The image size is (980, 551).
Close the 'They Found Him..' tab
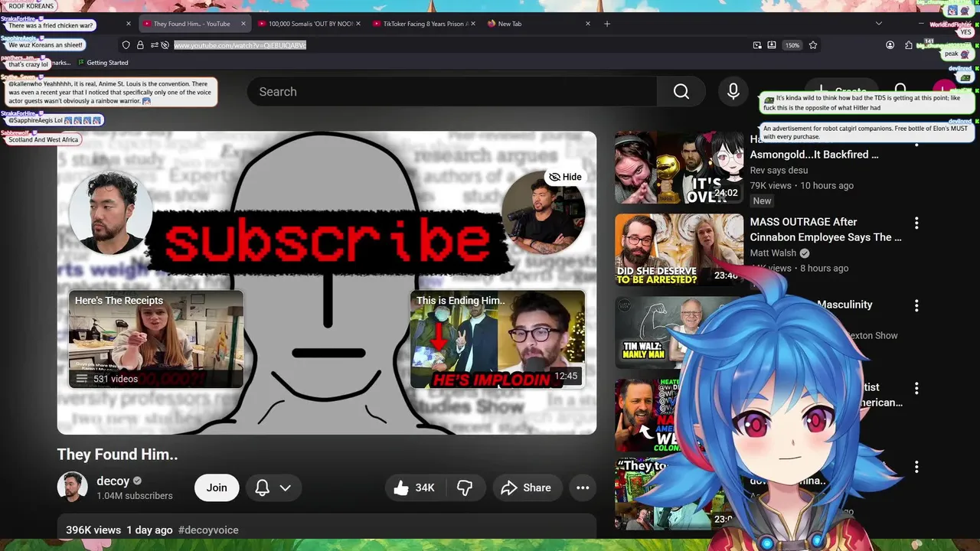[243, 24]
